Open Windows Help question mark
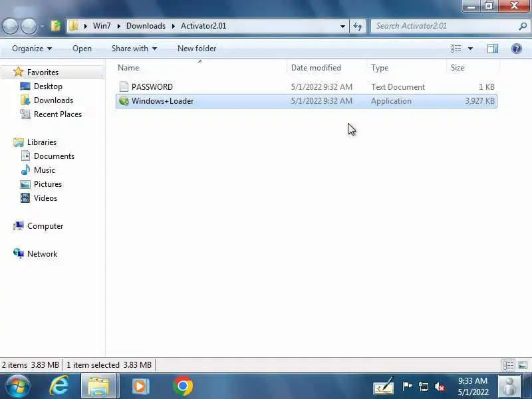The width and height of the screenshot is (532, 399). tap(517, 49)
